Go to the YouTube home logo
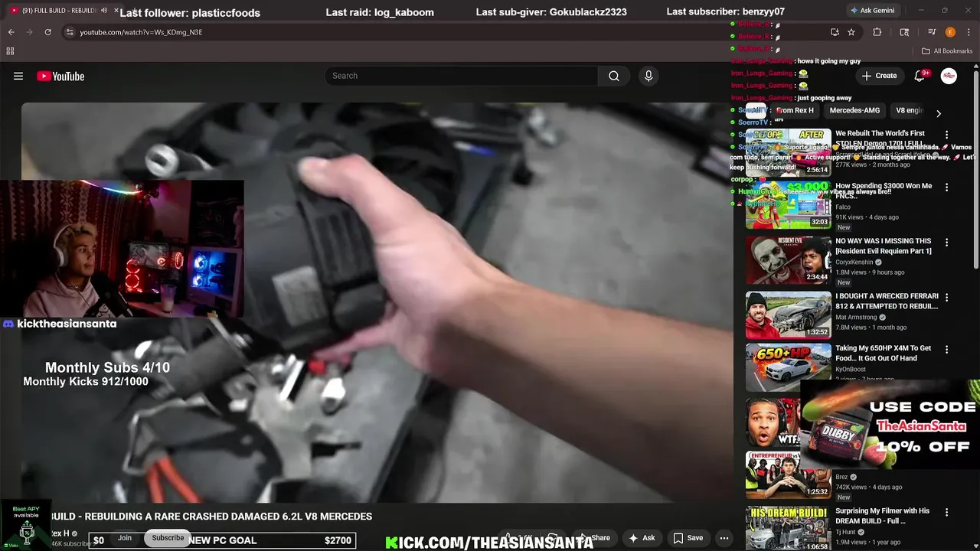This screenshot has height=551, width=980. click(x=60, y=76)
